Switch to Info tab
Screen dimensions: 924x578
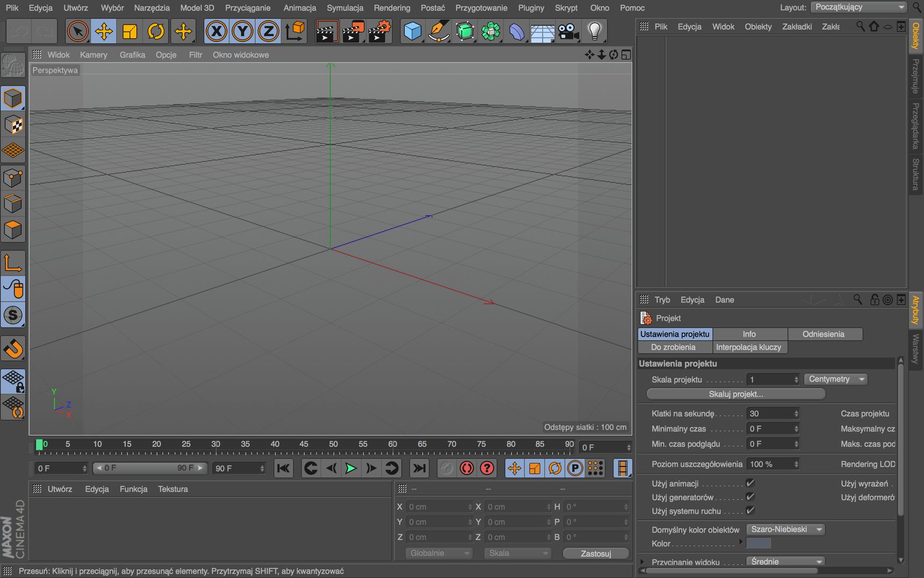pos(749,334)
